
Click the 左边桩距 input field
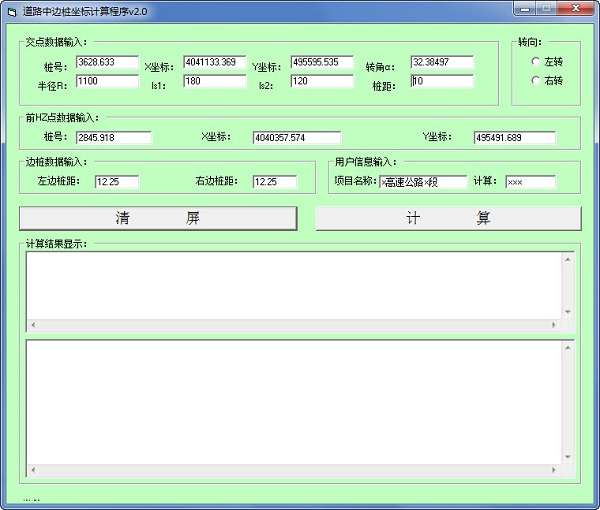pos(117,182)
